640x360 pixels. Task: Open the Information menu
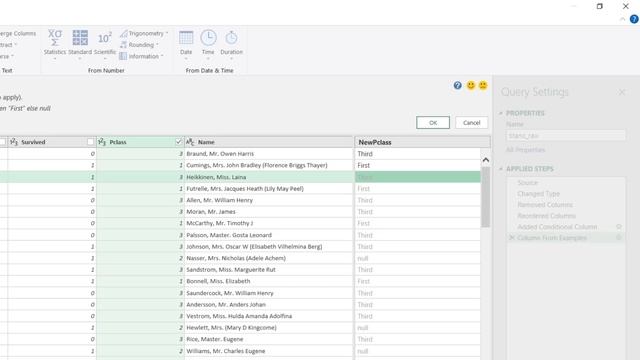141,56
